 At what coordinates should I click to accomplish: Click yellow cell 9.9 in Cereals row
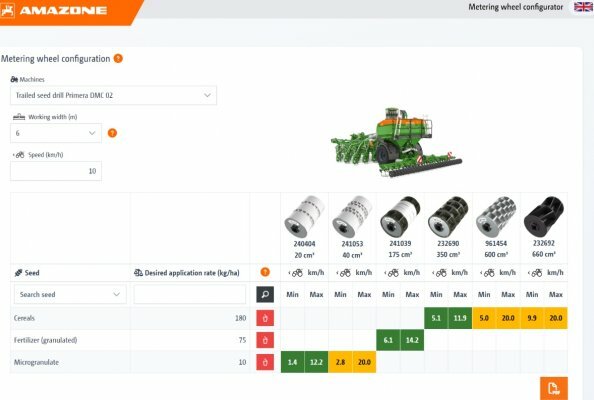(532, 318)
